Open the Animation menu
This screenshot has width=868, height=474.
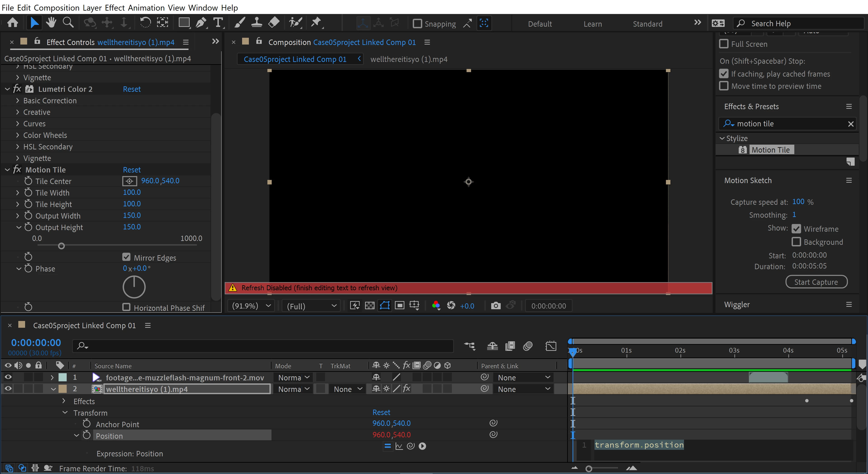pyautogui.click(x=146, y=7)
